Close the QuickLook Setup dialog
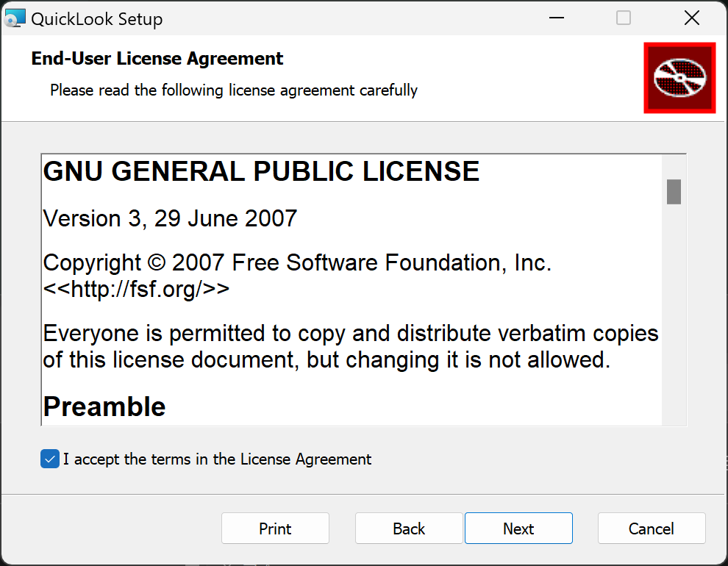 pyautogui.click(x=691, y=18)
